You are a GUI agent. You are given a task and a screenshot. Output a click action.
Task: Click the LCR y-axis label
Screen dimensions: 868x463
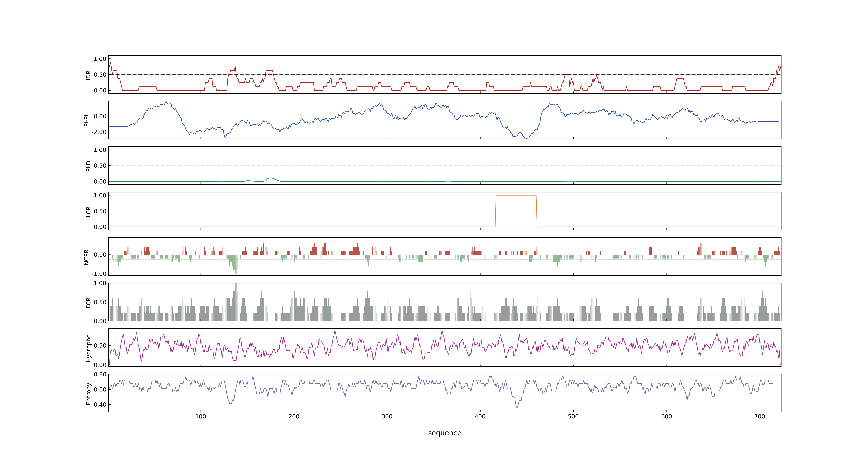(x=89, y=211)
